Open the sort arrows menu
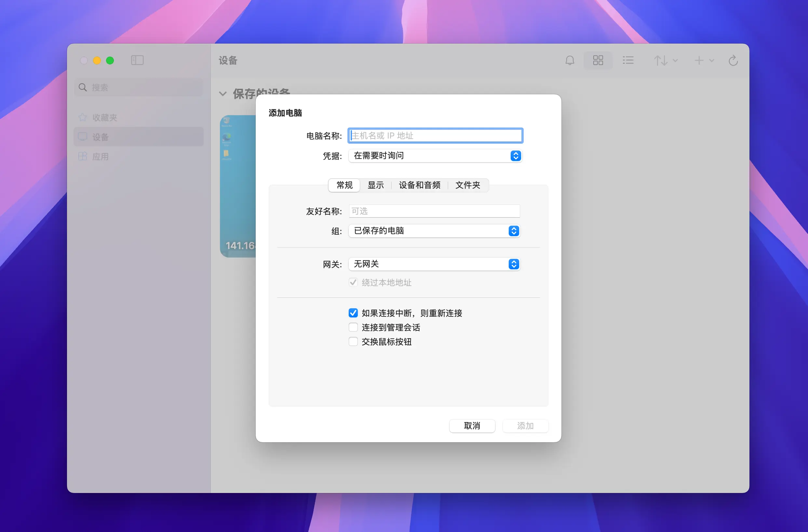Screen dimensions: 808x532 pyautogui.click(x=666, y=60)
